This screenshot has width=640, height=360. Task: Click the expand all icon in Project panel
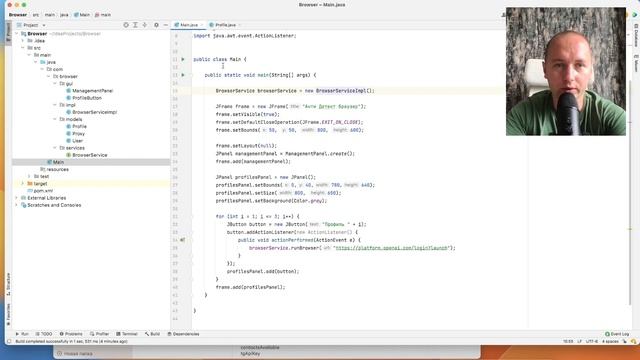point(135,25)
